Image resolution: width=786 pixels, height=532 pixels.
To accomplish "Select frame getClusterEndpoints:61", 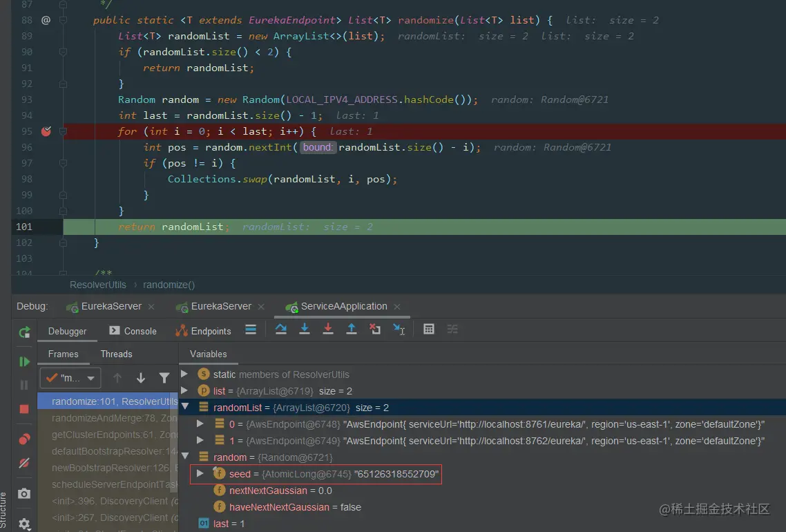I will pyautogui.click(x=108, y=434).
